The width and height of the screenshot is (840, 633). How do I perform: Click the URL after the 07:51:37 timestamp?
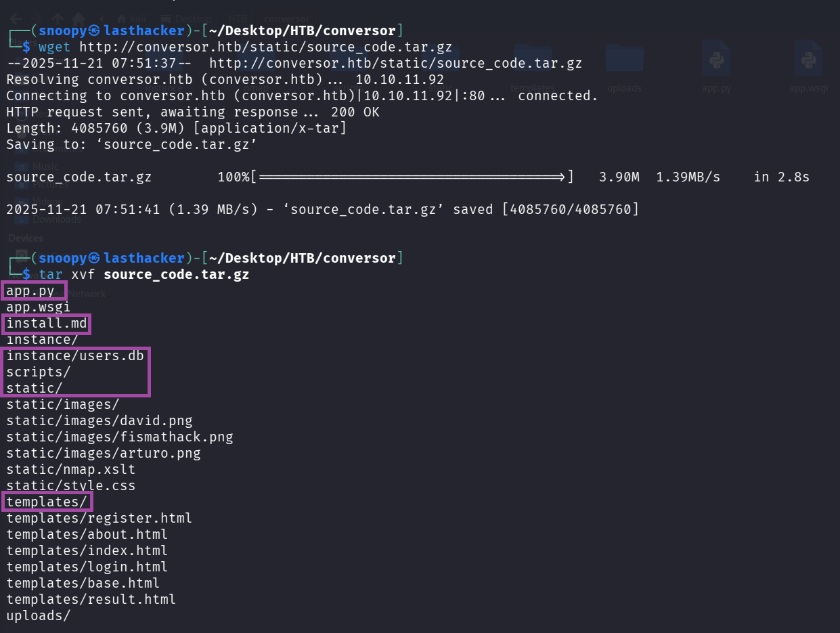pos(395,63)
